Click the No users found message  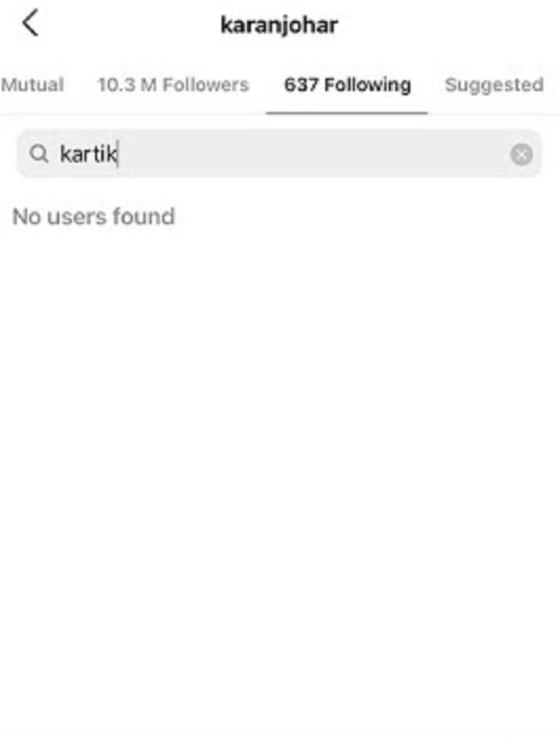(x=93, y=217)
